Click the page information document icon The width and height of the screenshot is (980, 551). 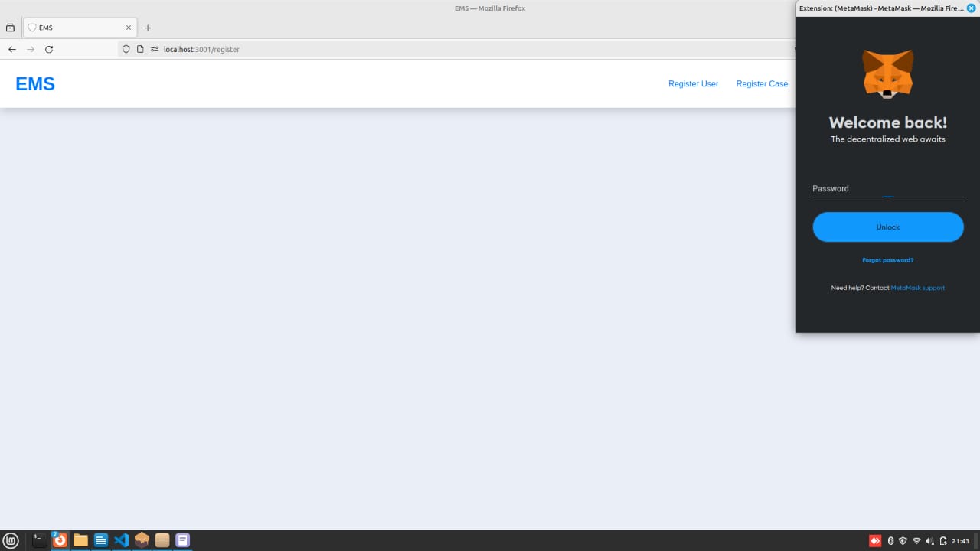(x=140, y=49)
